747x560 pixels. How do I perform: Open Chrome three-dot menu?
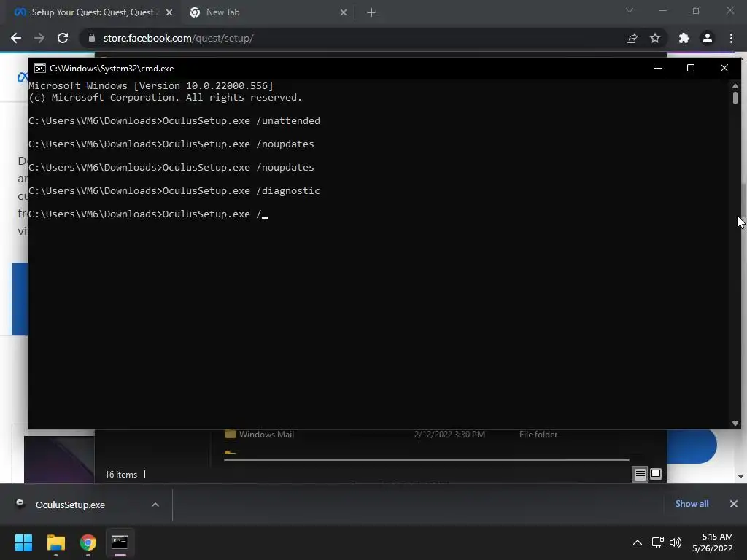pos(731,38)
